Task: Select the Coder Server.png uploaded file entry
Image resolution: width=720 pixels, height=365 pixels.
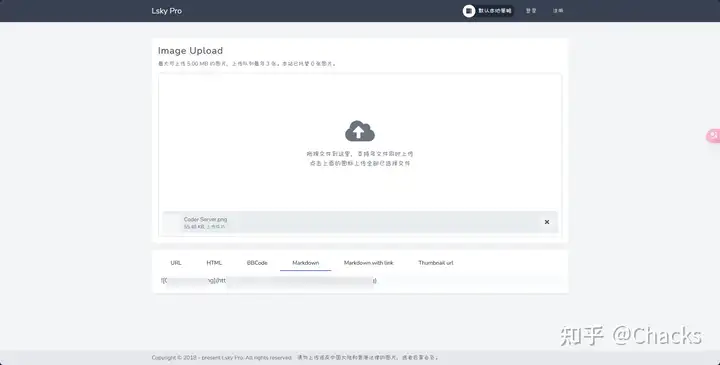Action: click(360, 222)
